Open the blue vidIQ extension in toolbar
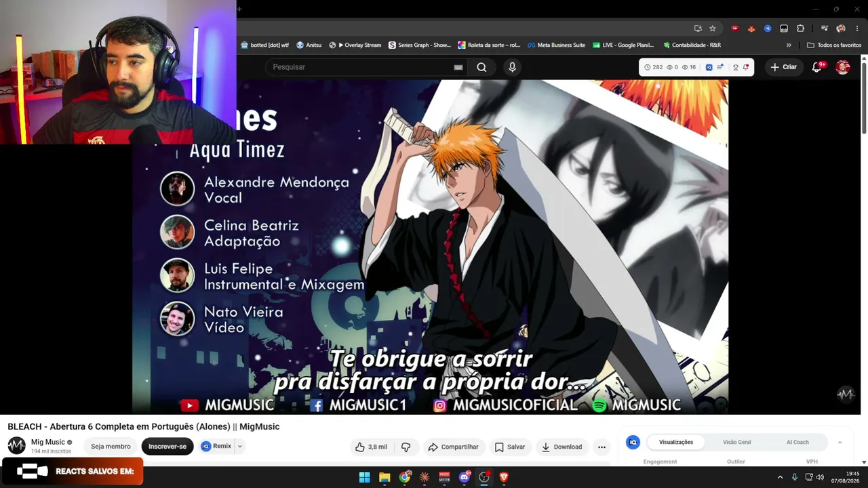Image resolution: width=868 pixels, height=488 pixels. (768, 28)
